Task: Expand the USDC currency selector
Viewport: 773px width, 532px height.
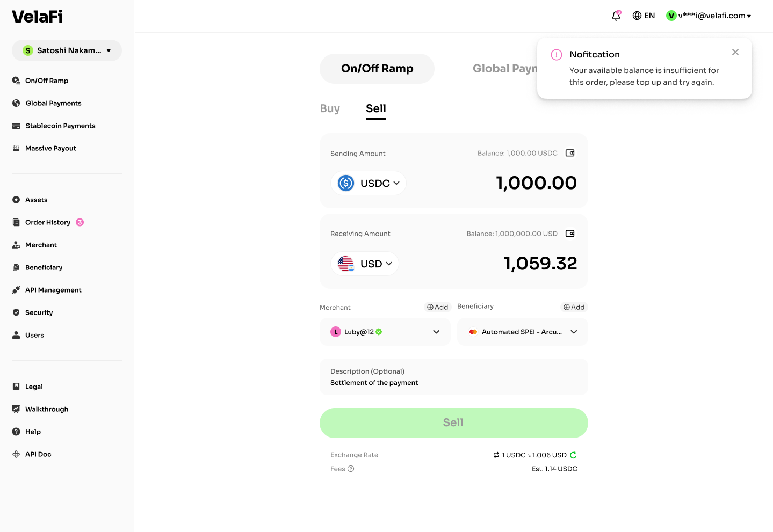Action: [x=369, y=183]
